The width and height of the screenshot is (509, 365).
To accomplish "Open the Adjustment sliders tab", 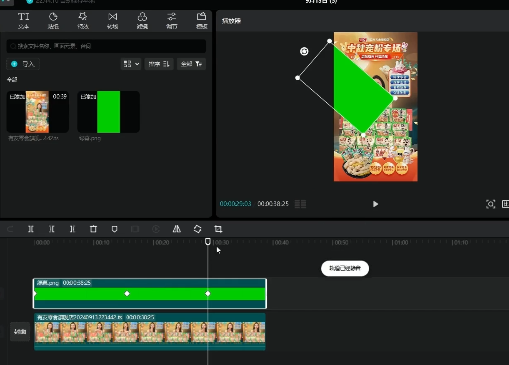I will [172, 21].
